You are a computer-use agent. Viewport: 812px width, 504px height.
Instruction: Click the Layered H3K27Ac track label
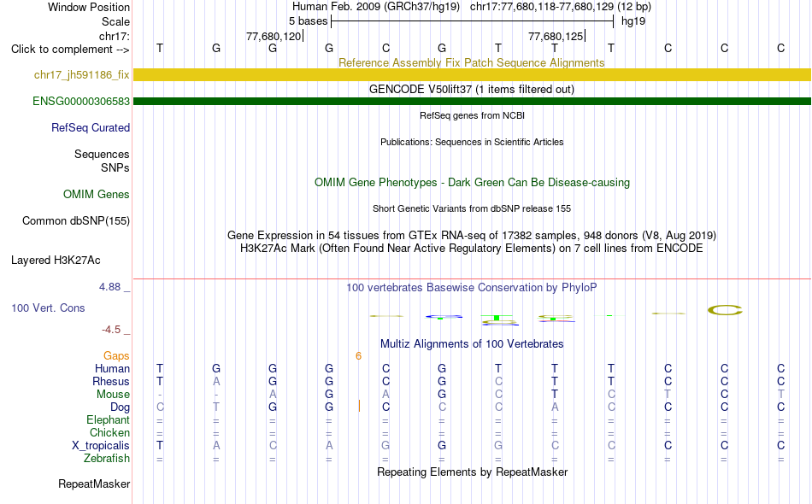coord(56,260)
